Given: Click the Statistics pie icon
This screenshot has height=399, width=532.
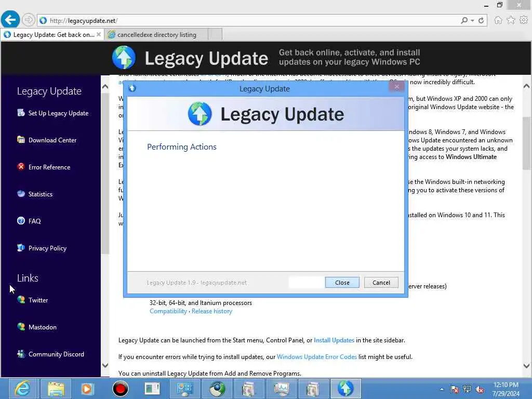Looking at the screenshot, I should click(x=21, y=193).
